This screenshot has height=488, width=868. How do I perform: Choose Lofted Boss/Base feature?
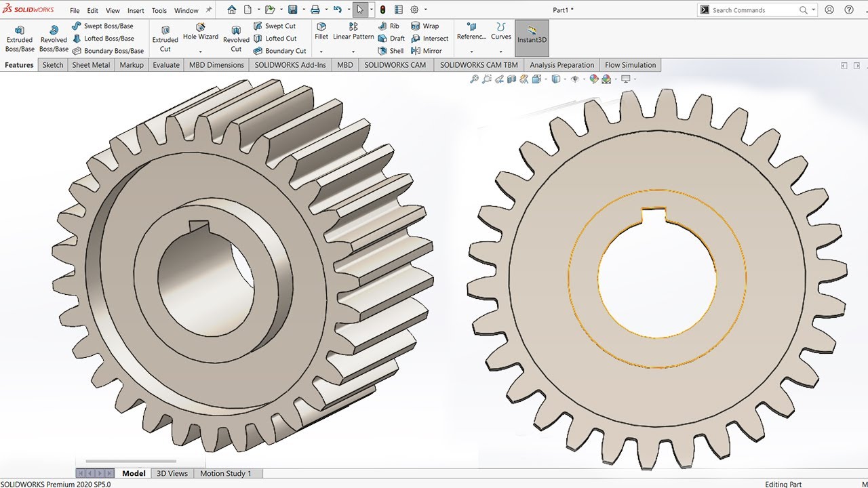coord(103,39)
